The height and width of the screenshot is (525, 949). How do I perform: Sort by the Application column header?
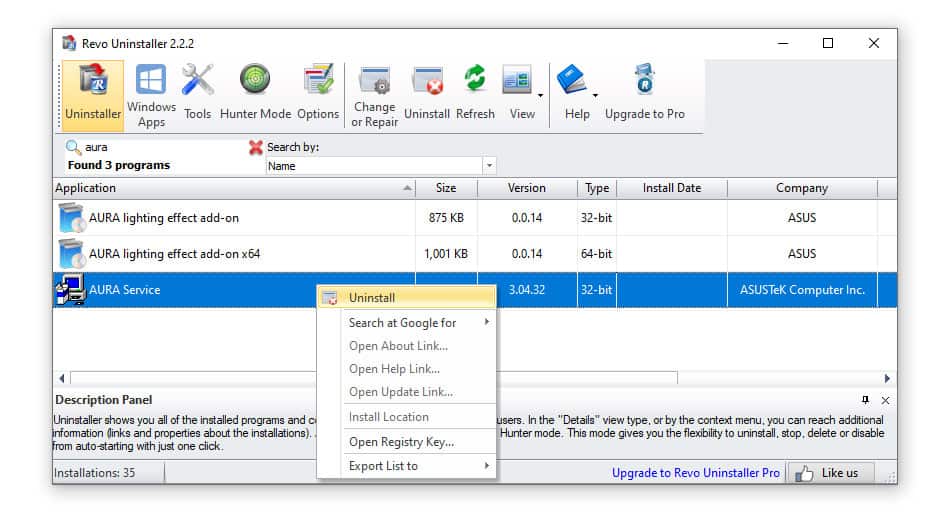(x=235, y=188)
